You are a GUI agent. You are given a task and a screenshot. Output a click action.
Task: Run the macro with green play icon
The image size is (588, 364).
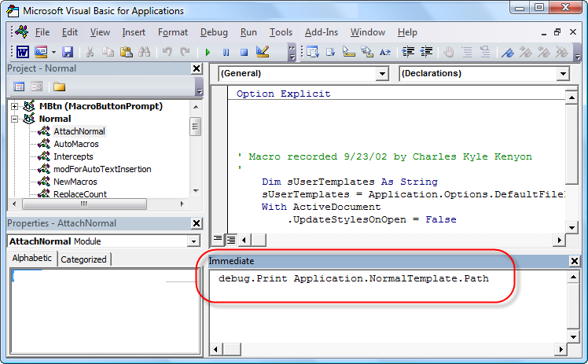pyautogui.click(x=208, y=52)
